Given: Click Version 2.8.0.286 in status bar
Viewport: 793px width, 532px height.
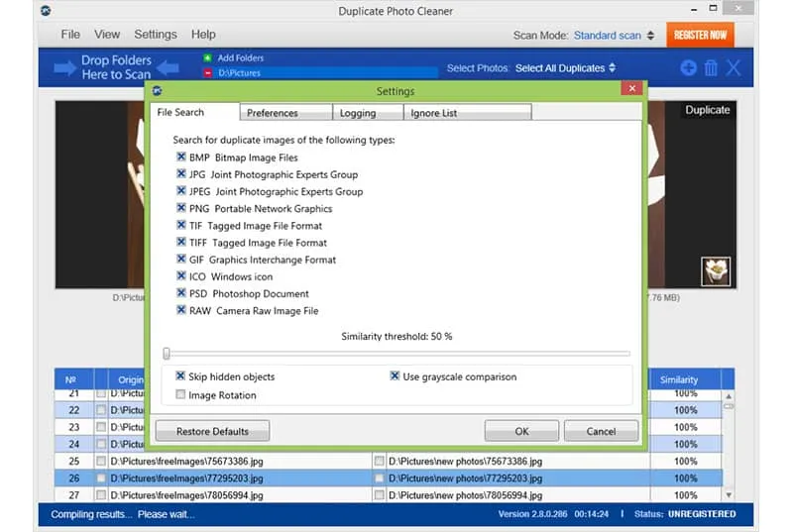Looking at the screenshot, I should pos(532,514).
